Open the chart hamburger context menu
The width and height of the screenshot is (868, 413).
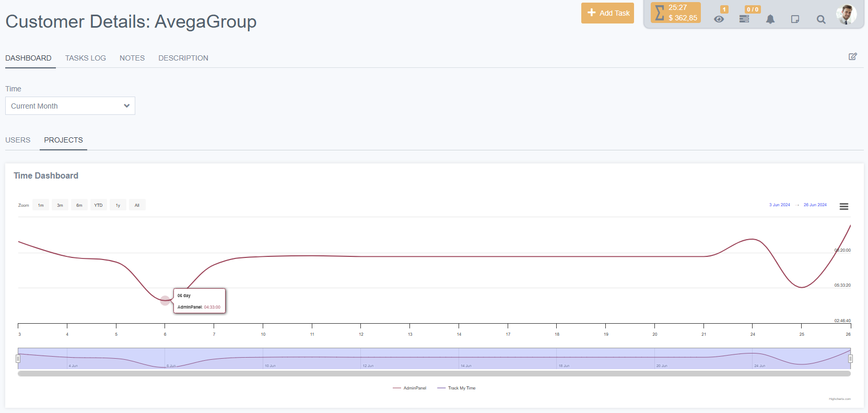click(x=843, y=206)
